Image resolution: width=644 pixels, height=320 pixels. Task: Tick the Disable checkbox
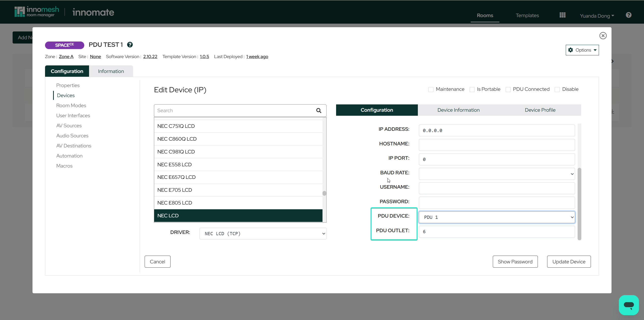(557, 90)
